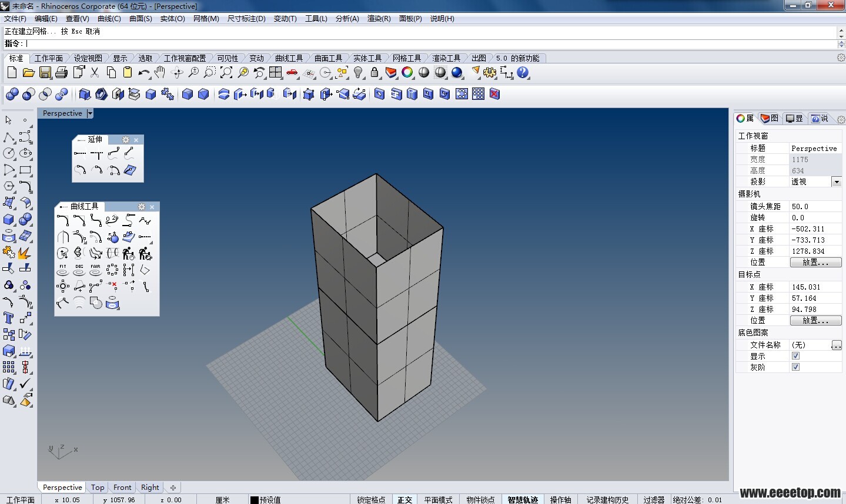Select the rectangle tool in left sidebar
Viewport: 846px width, 504px height.
tap(25, 170)
